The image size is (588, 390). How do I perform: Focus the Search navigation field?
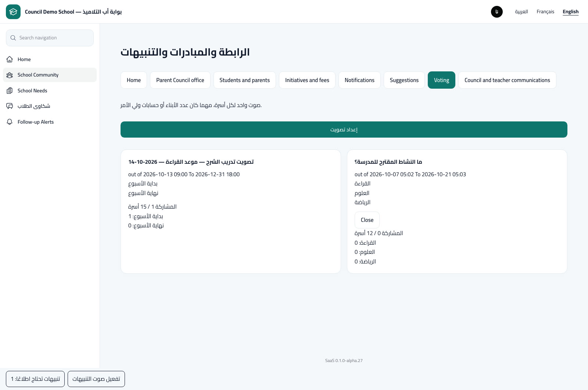pyautogui.click(x=50, y=38)
